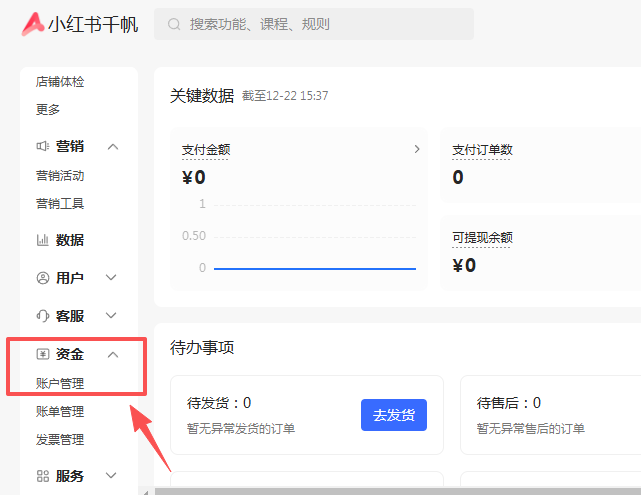Click the 支付金额 label
The width and height of the screenshot is (641, 495).
tap(206, 150)
